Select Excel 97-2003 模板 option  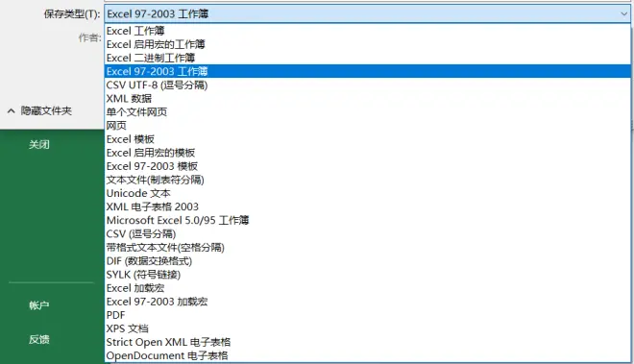tap(368, 166)
